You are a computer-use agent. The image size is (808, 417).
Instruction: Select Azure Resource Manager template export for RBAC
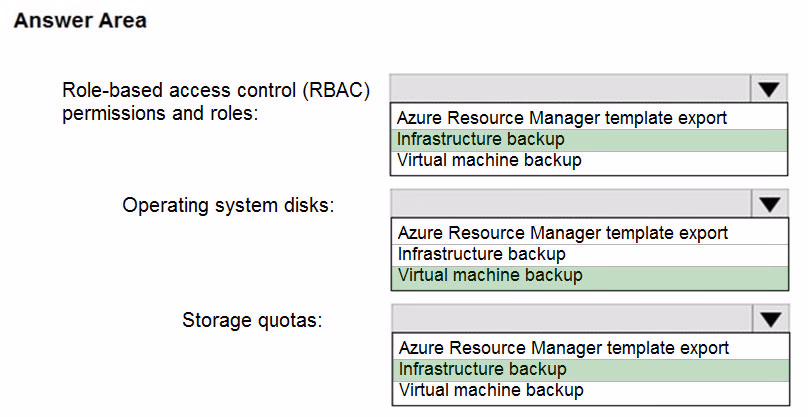click(x=588, y=118)
